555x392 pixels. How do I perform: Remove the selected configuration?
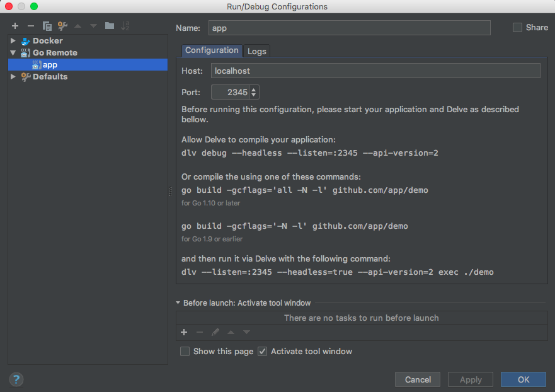pos(30,26)
